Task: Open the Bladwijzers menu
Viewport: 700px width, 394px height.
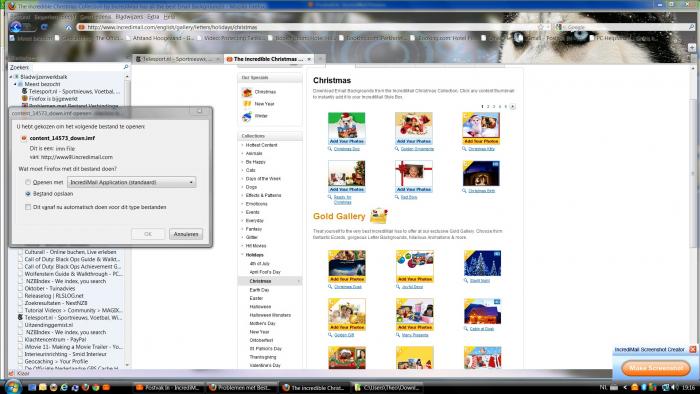Action: coord(129,17)
